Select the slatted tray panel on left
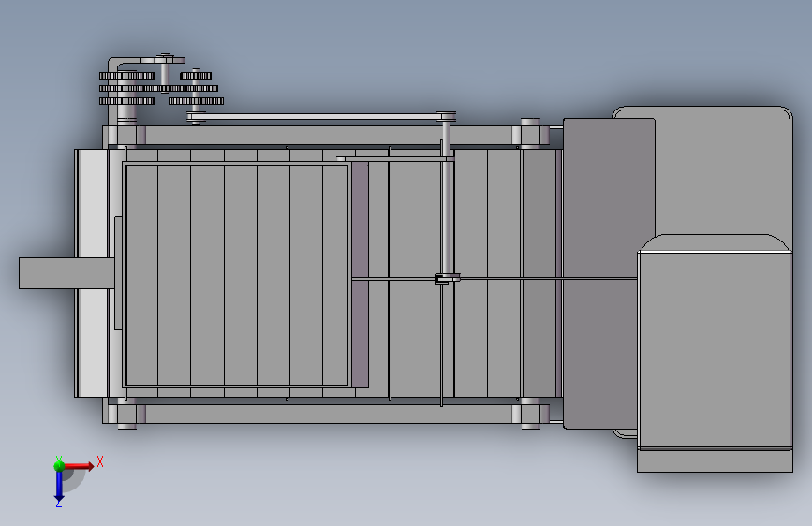 coord(237,275)
